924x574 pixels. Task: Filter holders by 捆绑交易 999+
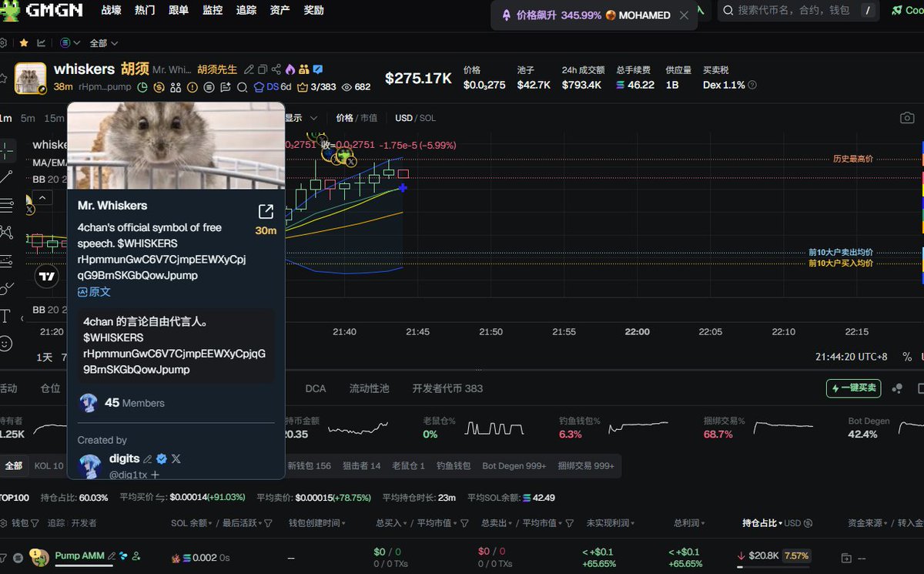(587, 465)
